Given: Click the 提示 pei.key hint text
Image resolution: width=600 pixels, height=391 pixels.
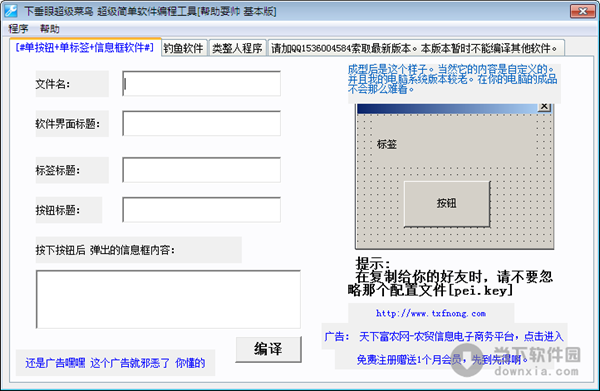Looking at the screenshot, I should [450, 277].
